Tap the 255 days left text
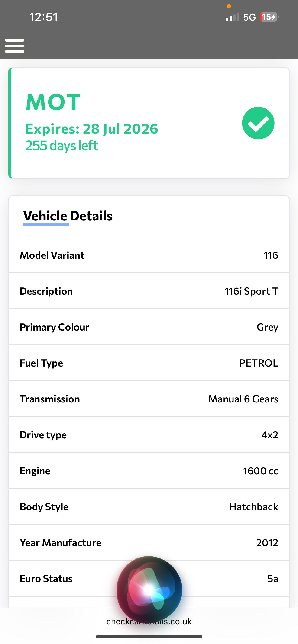 pyautogui.click(x=62, y=146)
